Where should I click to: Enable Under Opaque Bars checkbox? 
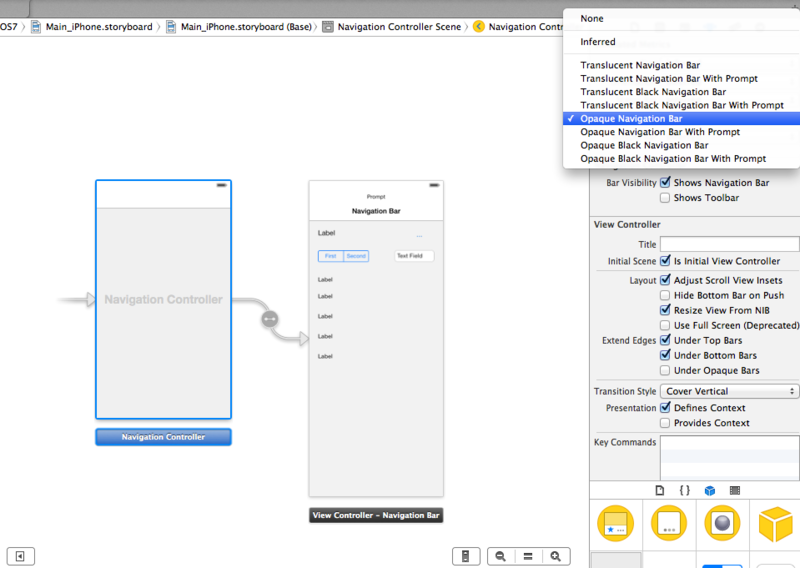tap(665, 370)
